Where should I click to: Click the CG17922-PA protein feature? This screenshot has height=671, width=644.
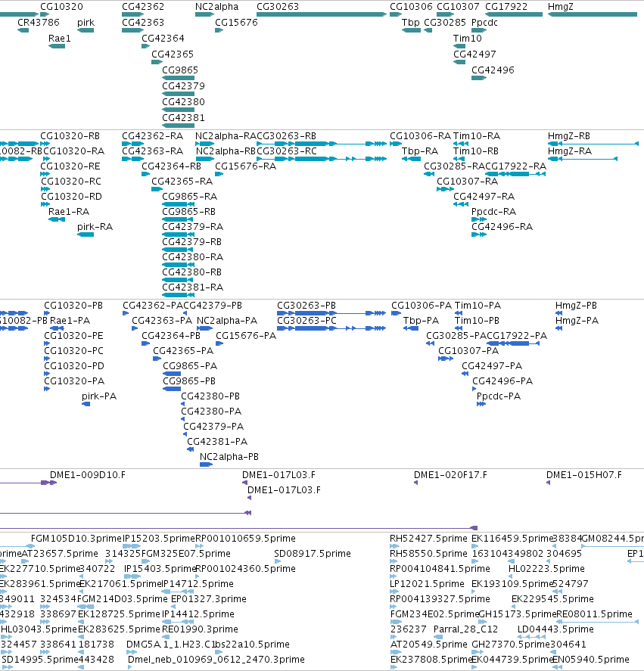[x=513, y=343]
